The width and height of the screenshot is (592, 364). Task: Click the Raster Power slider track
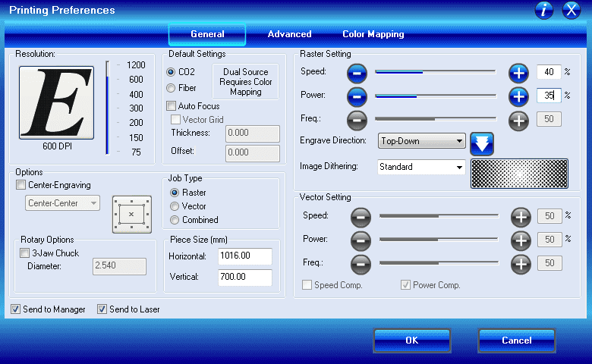[x=436, y=96]
